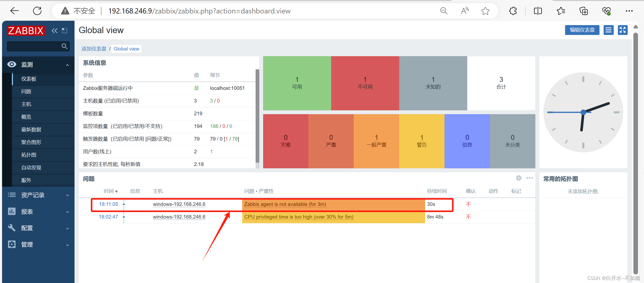Open the 自动发现 discovery menu item
Image resolution: width=644 pixels, height=283 pixels.
point(43,168)
